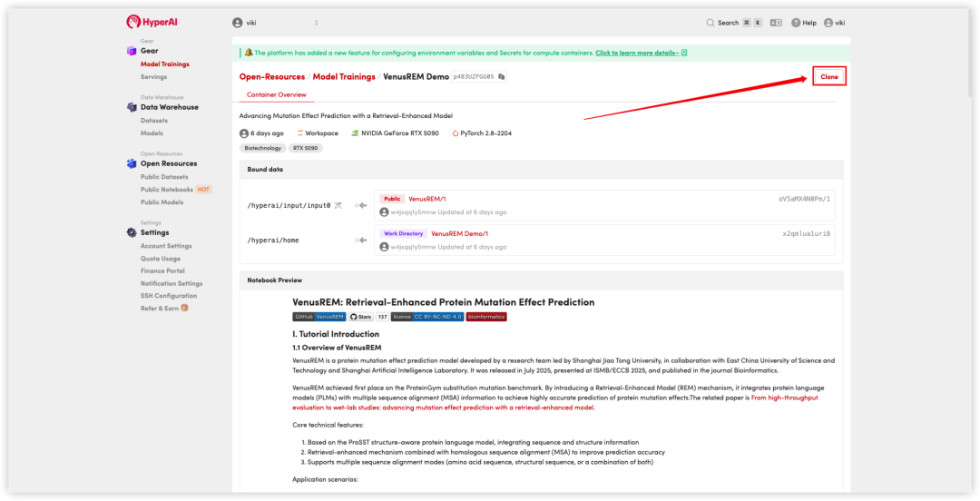Viewport: 980px width, 501px height.
Task: Click the document icon after learn more link
Action: tap(684, 53)
